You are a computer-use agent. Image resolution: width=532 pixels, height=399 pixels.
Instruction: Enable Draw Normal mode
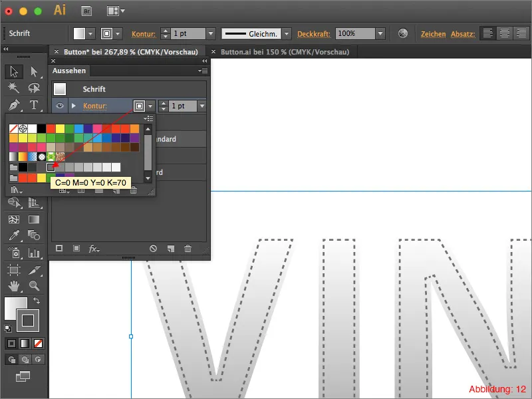11,360
